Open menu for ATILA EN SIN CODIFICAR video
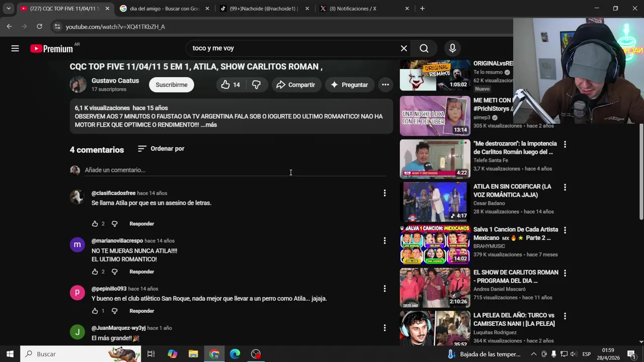 [565, 187]
